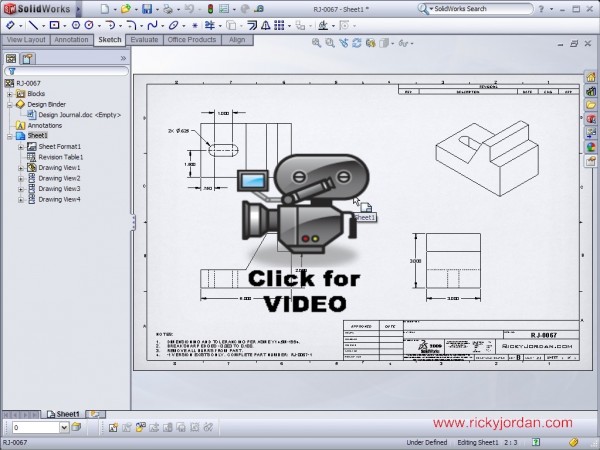The height and width of the screenshot is (450, 600).
Task: Open the View Layout tab
Action: coord(25,40)
